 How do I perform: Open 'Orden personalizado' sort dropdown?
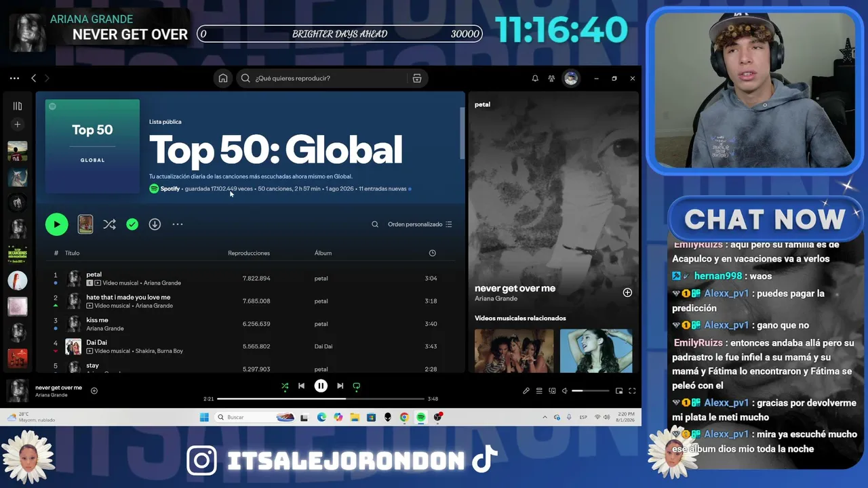420,224
